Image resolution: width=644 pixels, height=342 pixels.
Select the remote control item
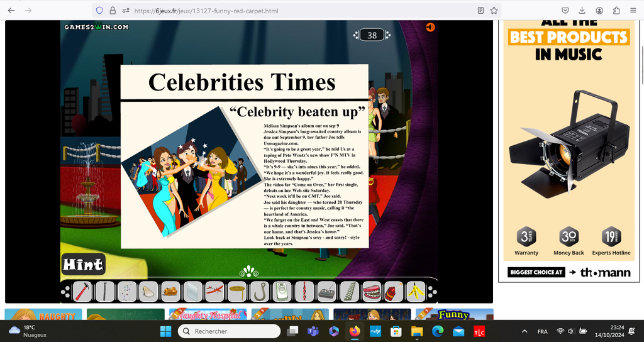pyautogui.click(x=326, y=292)
